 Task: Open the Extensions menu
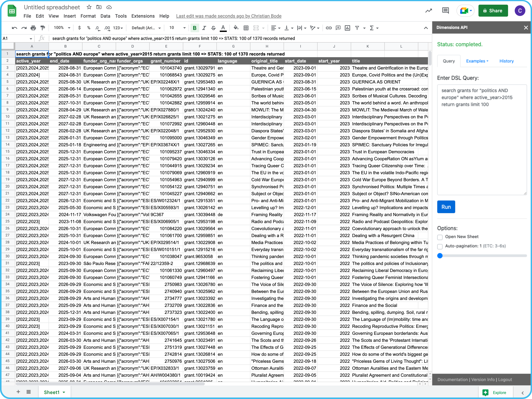tap(143, 16)
